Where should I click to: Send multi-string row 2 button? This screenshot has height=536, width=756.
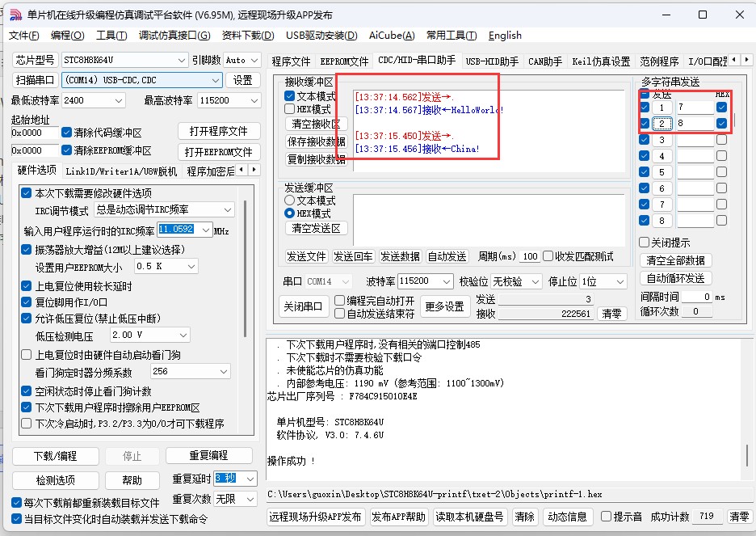661,124
